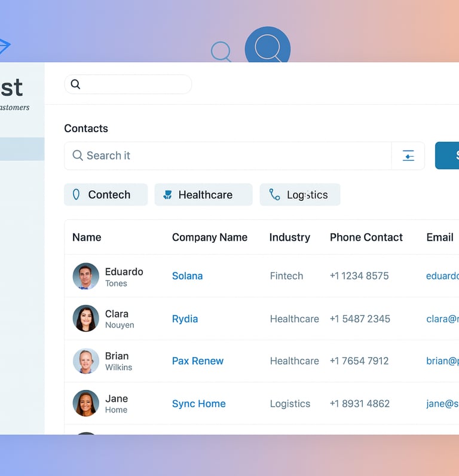Sort by the Industry column header
The width and height of the screenshot is (459, 476).
click(x=290, y=237)
